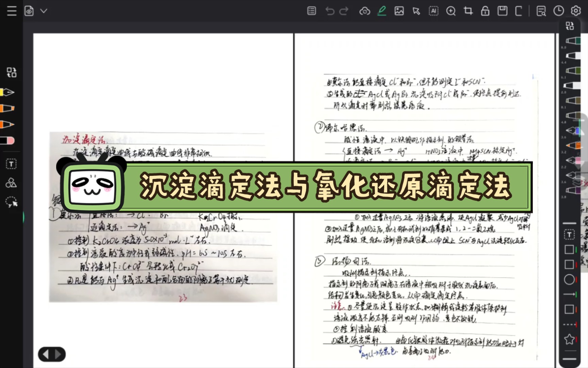Toggle the page lock icon
The image size is (588, 368).
coord(485,11)
